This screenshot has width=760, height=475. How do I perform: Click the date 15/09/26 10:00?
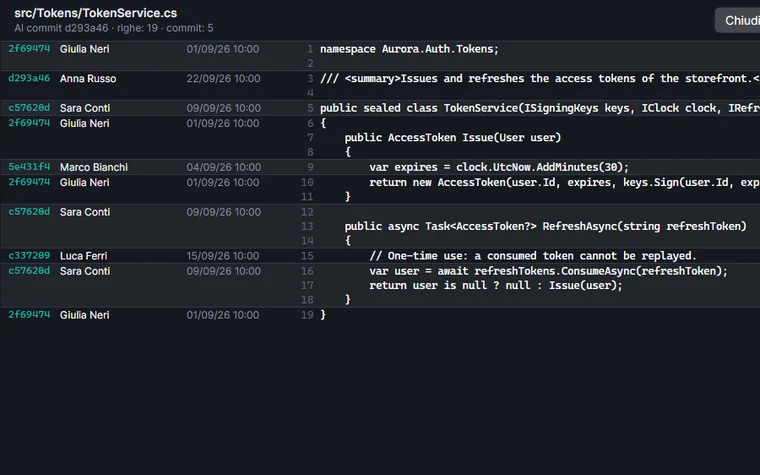(x=223, y=256)
